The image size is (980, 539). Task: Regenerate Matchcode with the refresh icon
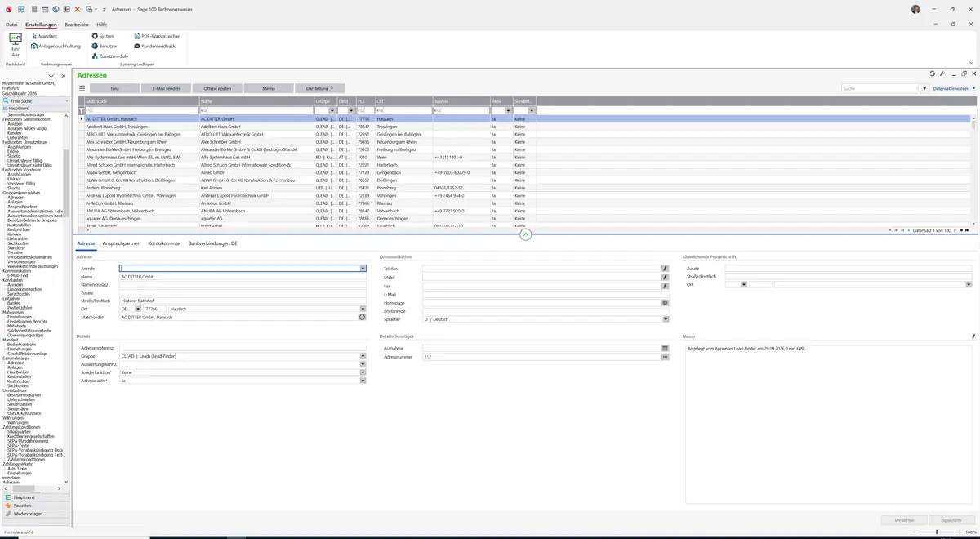click(x=363, y=317)
